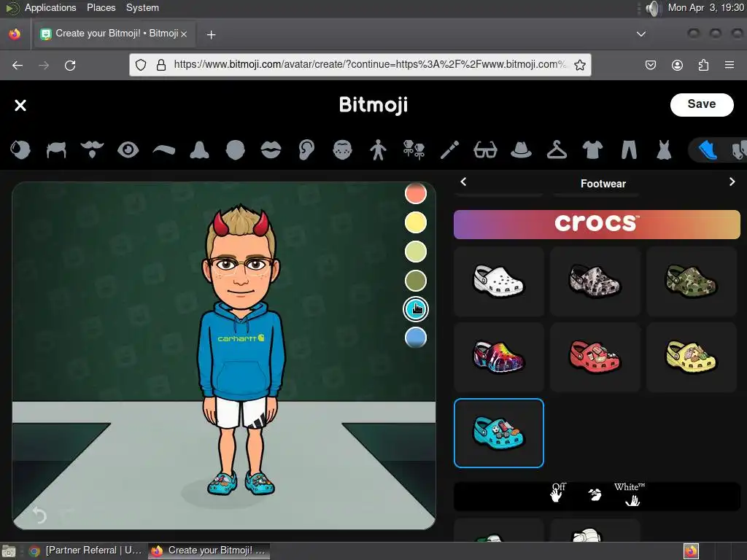Go to previous category from Footwear

463,182
